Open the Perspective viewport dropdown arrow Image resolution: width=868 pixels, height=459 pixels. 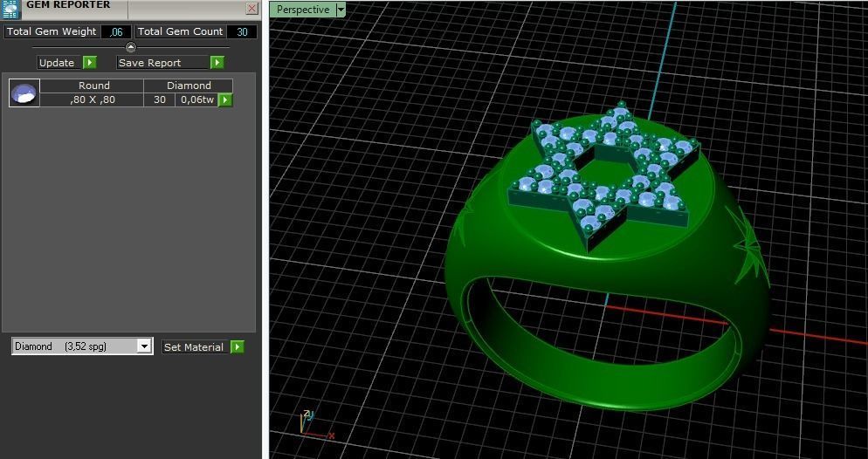click(341, 10)
